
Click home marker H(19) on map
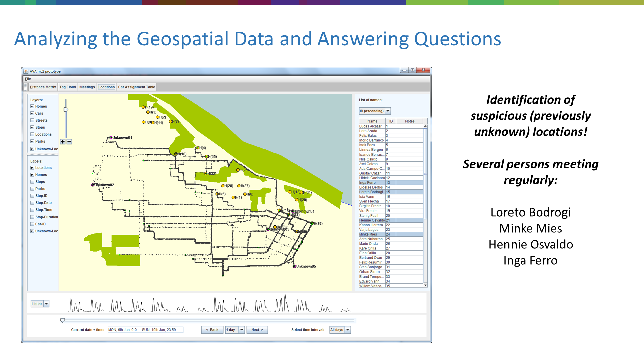point(143,107)
